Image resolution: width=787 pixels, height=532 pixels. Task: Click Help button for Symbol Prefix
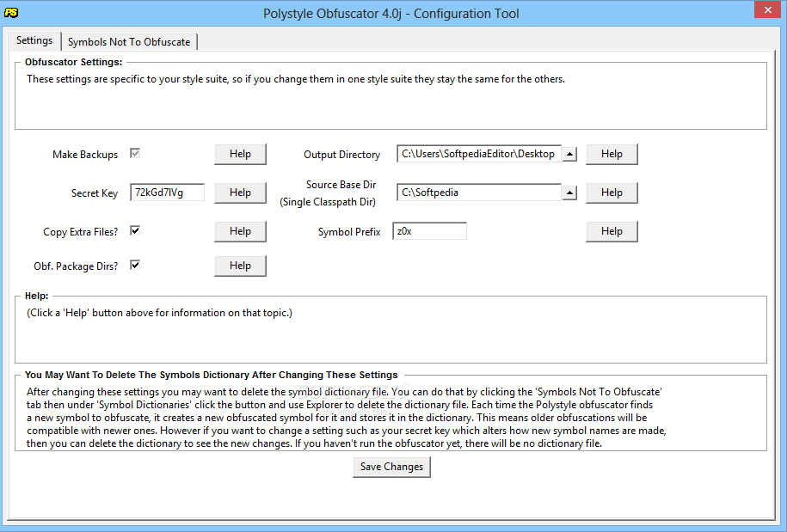(x=612, y=231)
